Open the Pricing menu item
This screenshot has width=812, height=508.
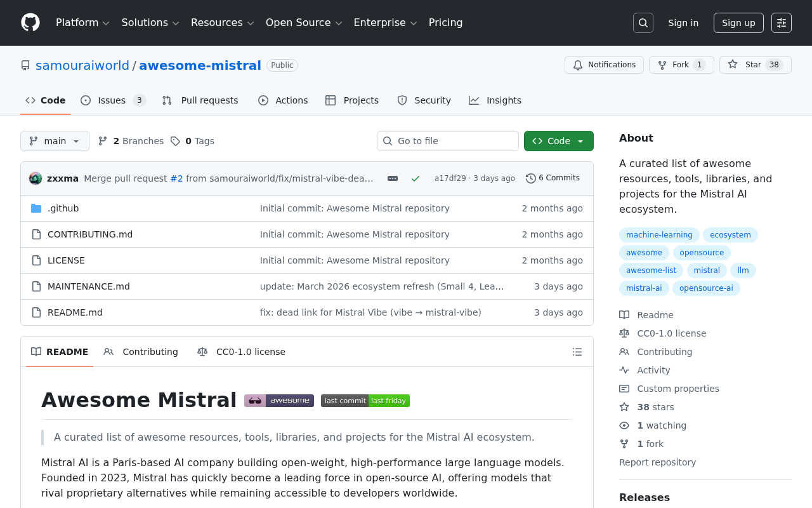(445, 23)
